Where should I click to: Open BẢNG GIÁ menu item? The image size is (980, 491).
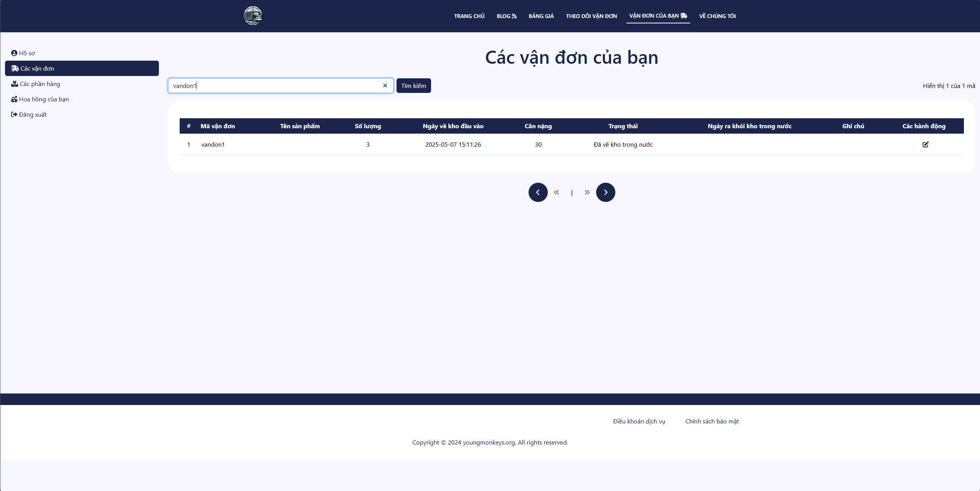(x=541, y=16)
